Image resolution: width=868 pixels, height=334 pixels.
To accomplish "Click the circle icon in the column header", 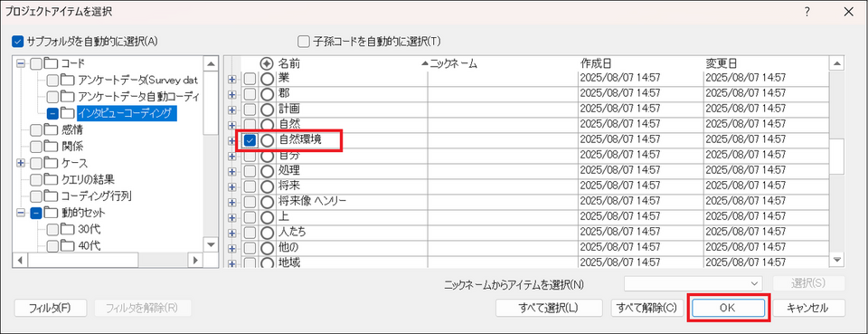I will tap(267, 63).
